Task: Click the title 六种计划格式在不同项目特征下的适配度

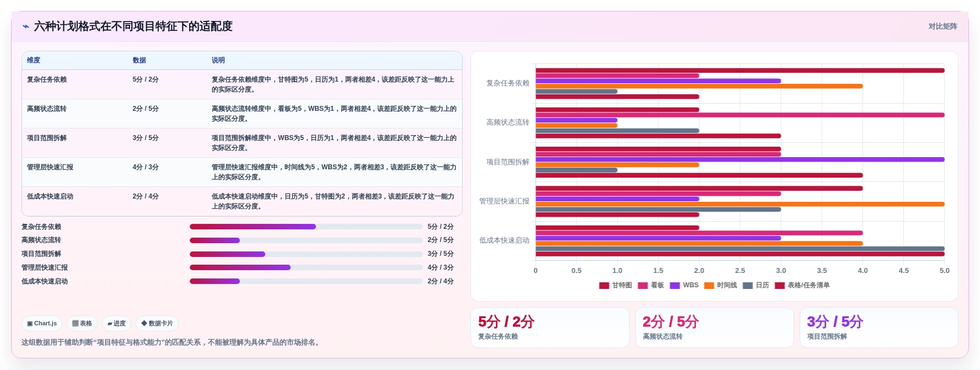Action: (x=133, y=26)
